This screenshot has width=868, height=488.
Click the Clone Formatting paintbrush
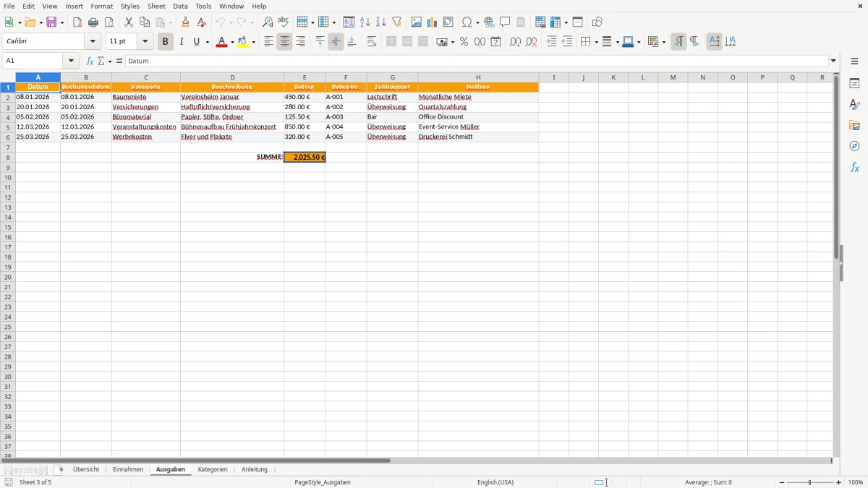(186, 22)
